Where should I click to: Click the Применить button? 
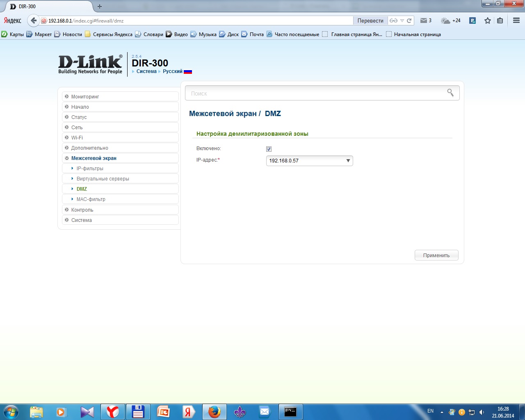pyautogui.click(x=436, y=255)
